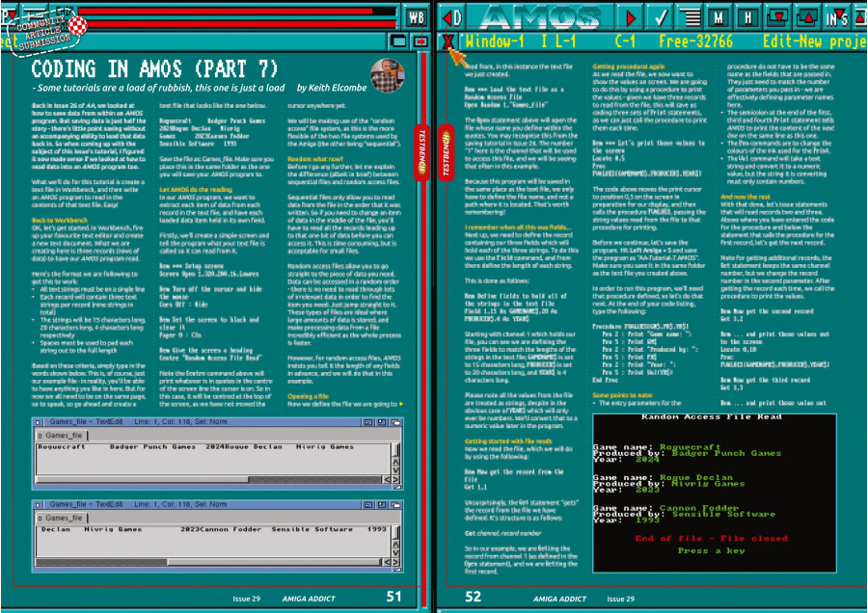Click Keith Elcombe's author photo
The width and height of the screenshot is (868, 613).
[x=387, y=75]
